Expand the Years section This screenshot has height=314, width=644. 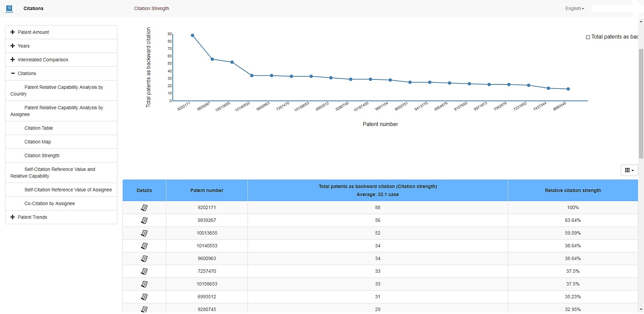pyautogui.click(x=23, y=46)
